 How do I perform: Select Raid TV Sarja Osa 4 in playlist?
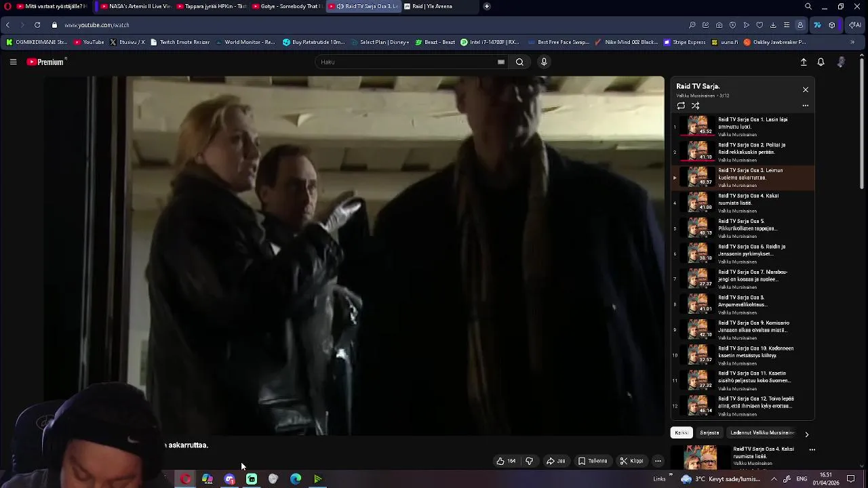pyautogui.click(x=743, y=203)
